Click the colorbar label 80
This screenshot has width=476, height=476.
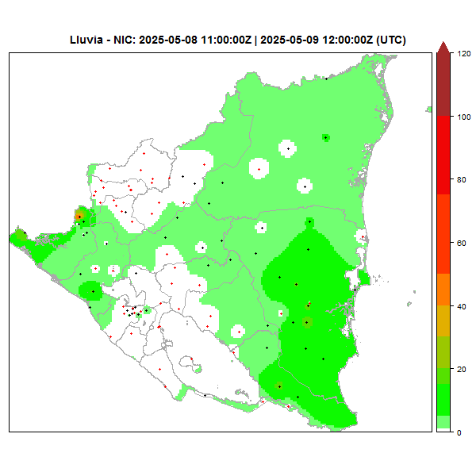click(x=462, y=180)
